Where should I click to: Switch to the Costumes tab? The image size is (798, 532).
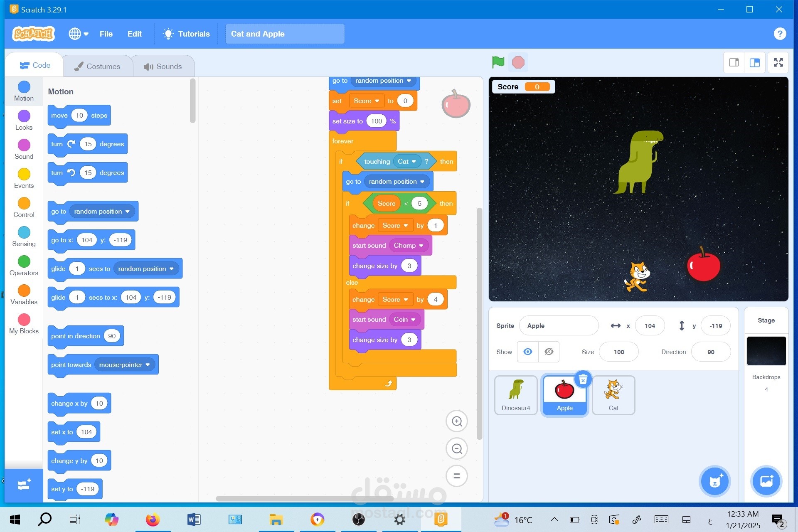point(97,66)
